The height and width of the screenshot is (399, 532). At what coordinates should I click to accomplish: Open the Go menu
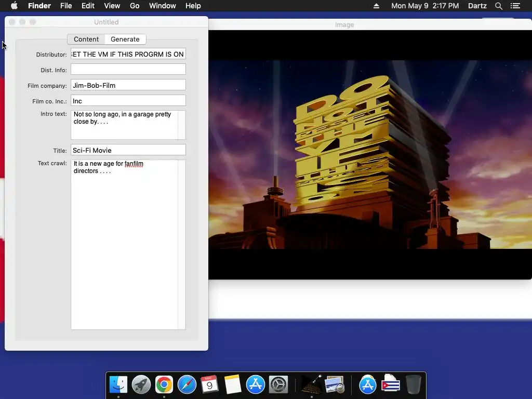[135, 6]
